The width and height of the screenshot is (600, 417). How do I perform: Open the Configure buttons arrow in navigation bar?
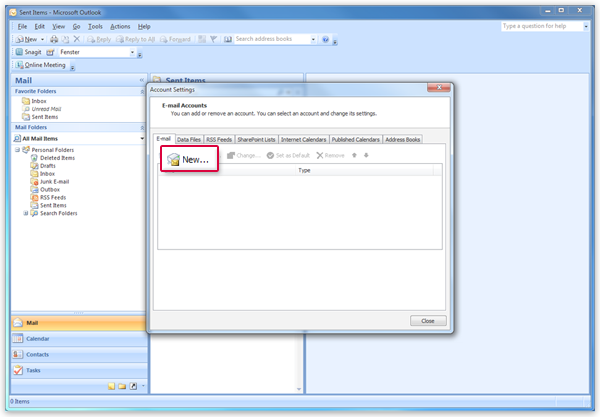click(x=143, y=386)
